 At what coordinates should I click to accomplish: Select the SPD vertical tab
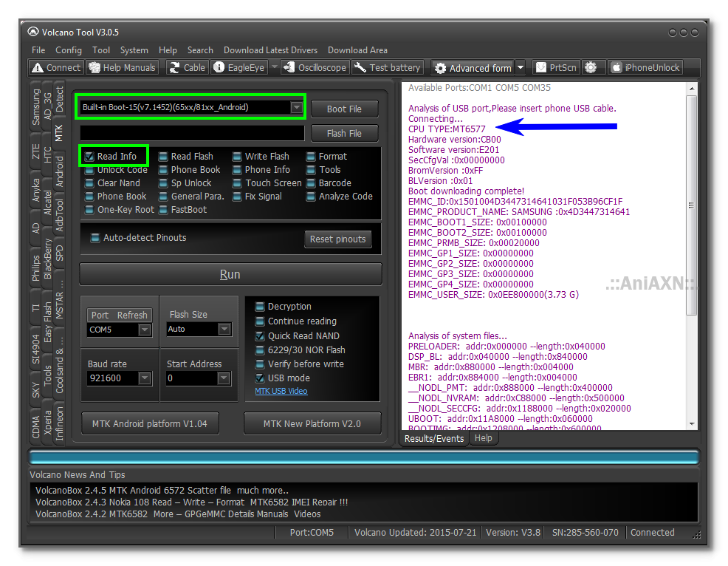(59, 253)
